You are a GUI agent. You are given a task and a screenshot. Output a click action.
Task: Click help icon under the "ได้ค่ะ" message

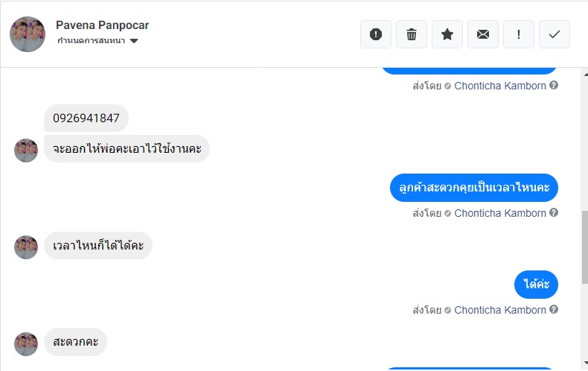554,310
